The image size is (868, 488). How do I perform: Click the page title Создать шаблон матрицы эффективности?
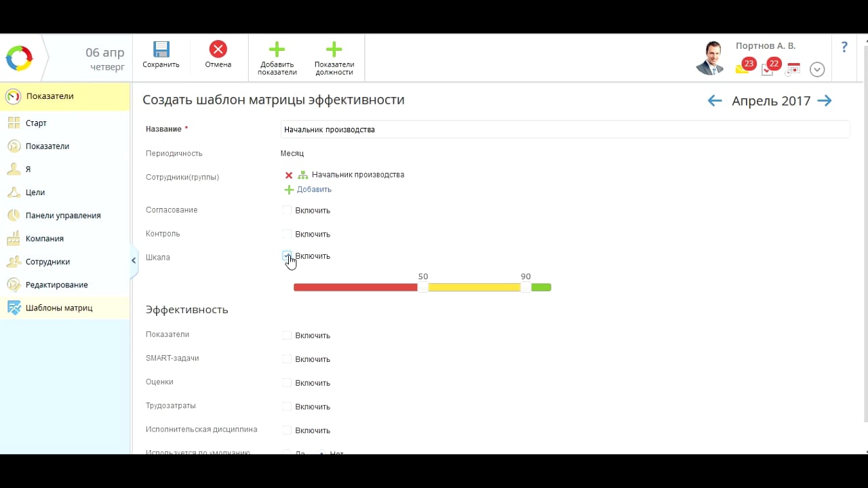(273, 100)
